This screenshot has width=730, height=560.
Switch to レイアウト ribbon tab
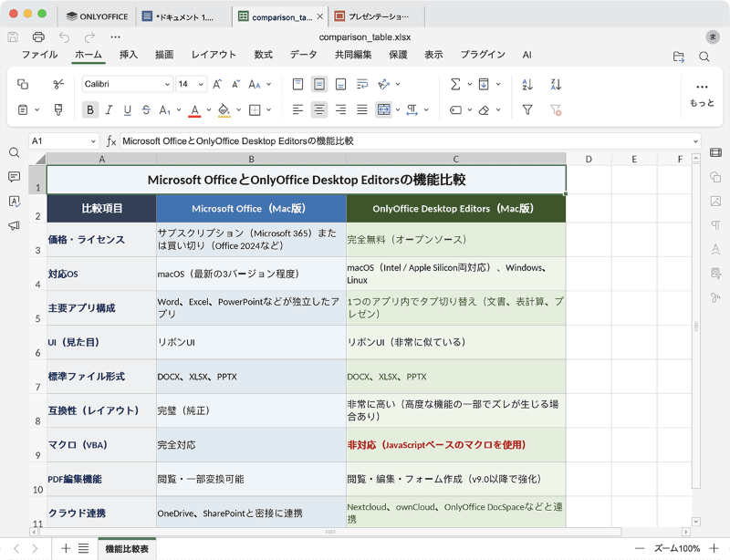coord(214,55)
